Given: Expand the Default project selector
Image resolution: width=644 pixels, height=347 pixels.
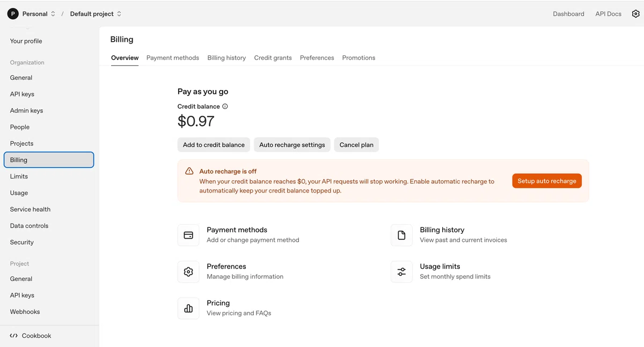Looking at the screenshot, I should tap(96, 14).
